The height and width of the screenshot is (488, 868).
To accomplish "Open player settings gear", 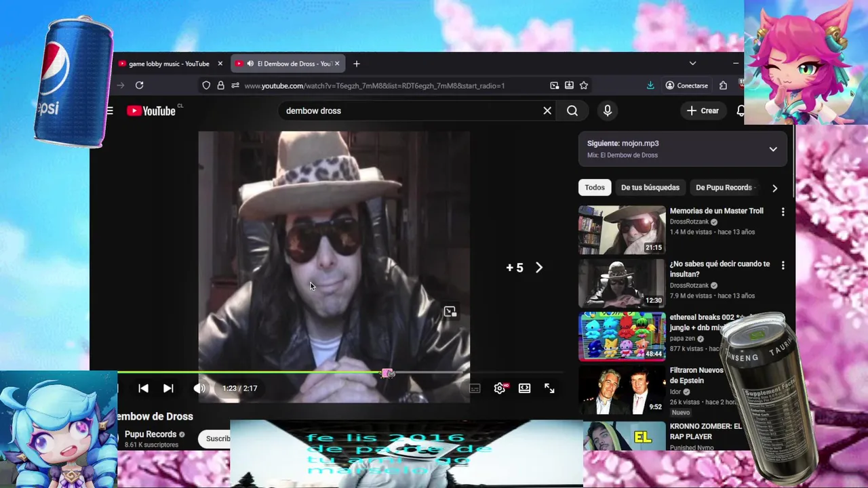I will (x=500, y=388).
